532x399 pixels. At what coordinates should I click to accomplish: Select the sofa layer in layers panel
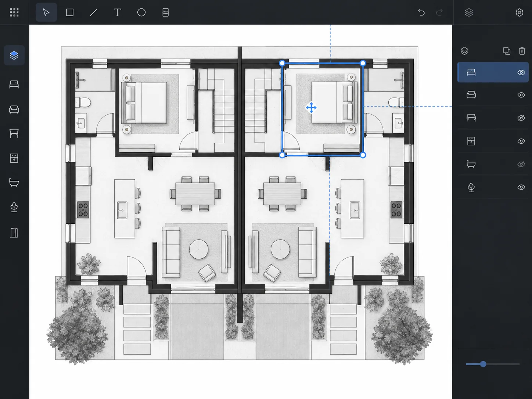493,95
